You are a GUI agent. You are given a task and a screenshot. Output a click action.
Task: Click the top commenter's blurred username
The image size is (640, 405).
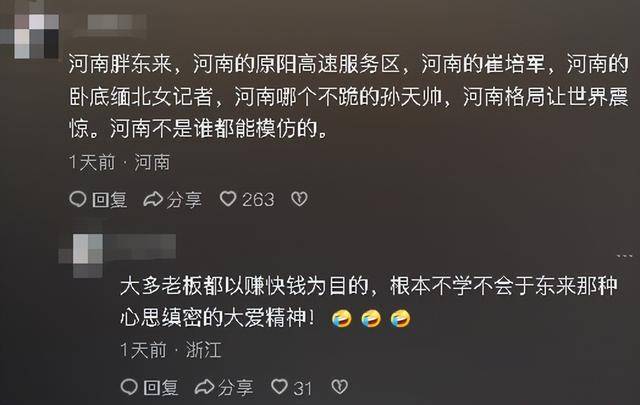[114, 22]
